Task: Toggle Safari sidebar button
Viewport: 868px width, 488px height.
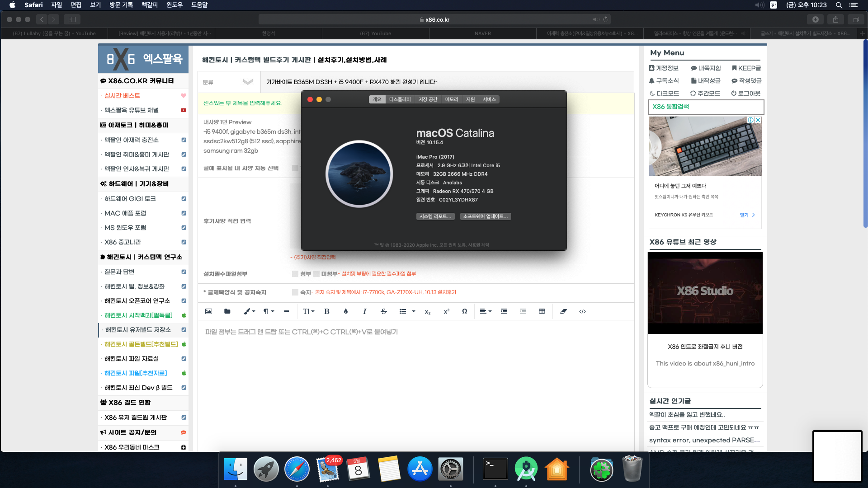Action: pyautogui.click(x=72, y=19)
